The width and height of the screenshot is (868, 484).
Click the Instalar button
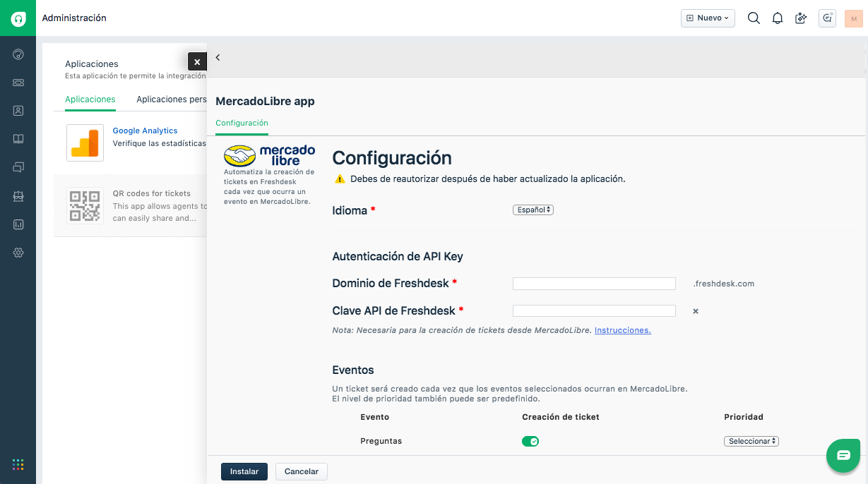244,471
